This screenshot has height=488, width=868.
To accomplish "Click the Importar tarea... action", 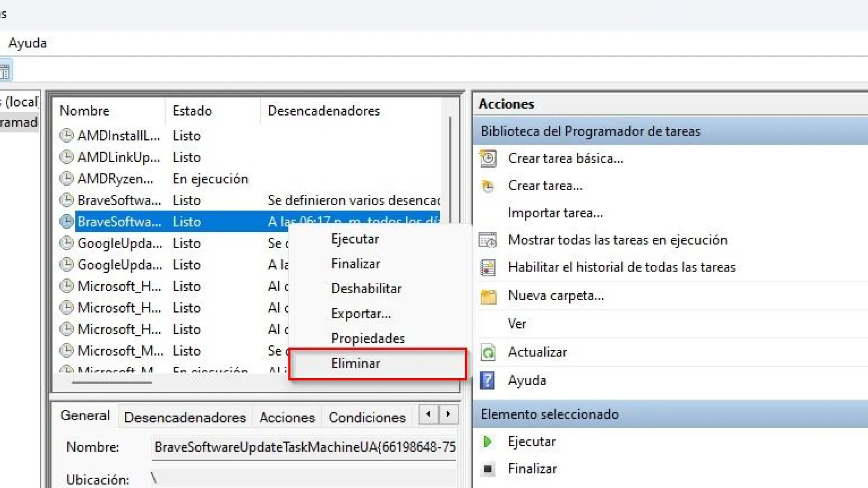I will point(555,213).
